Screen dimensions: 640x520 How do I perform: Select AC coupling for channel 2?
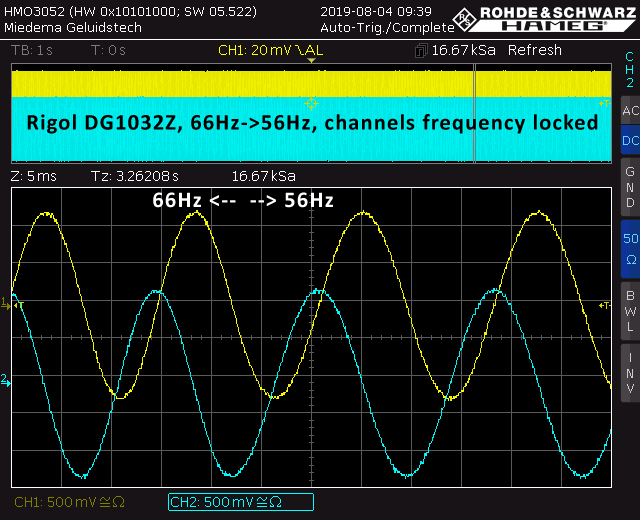[631, 110]
